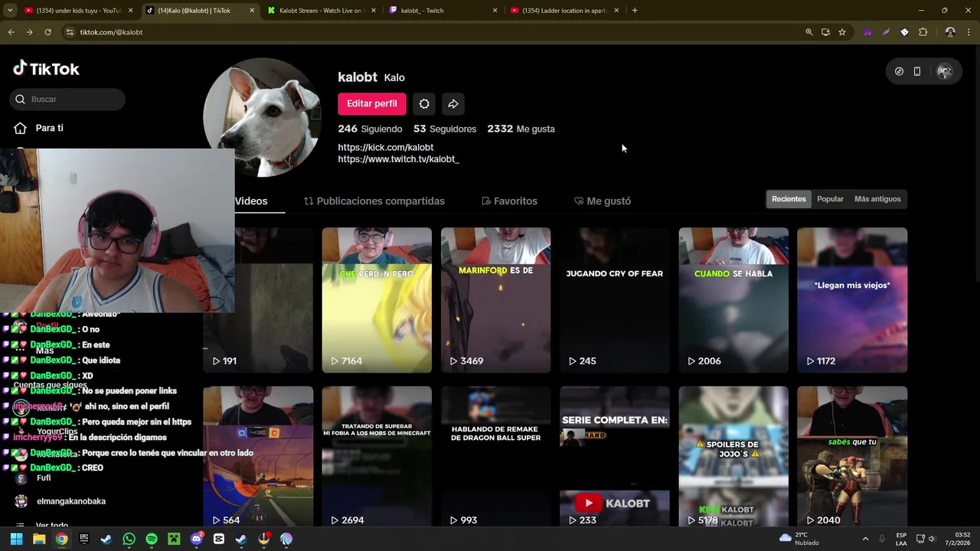Screen dimensions: 980x551
Task: Bookmark this page with star icon
Action: 842,32
